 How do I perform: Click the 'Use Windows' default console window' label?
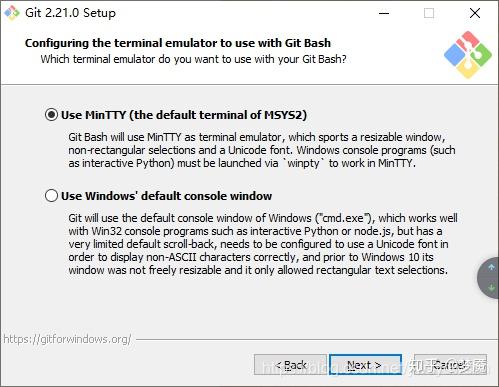(166, 196)
